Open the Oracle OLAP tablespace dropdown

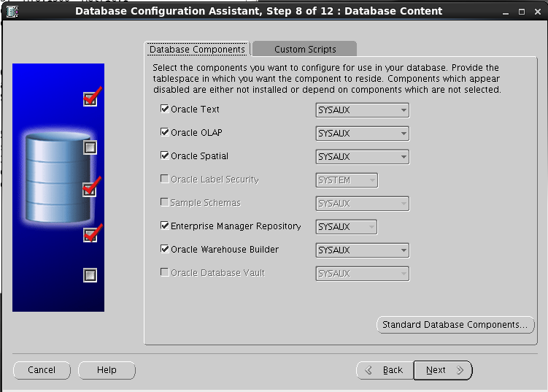(x=363, y=134)
